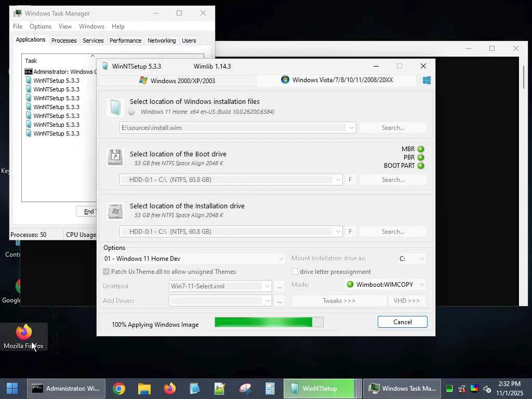The width and height of the screenshot is (532, 399).
Task: Click the browse button next to Add Drivers
Action: 279,301
